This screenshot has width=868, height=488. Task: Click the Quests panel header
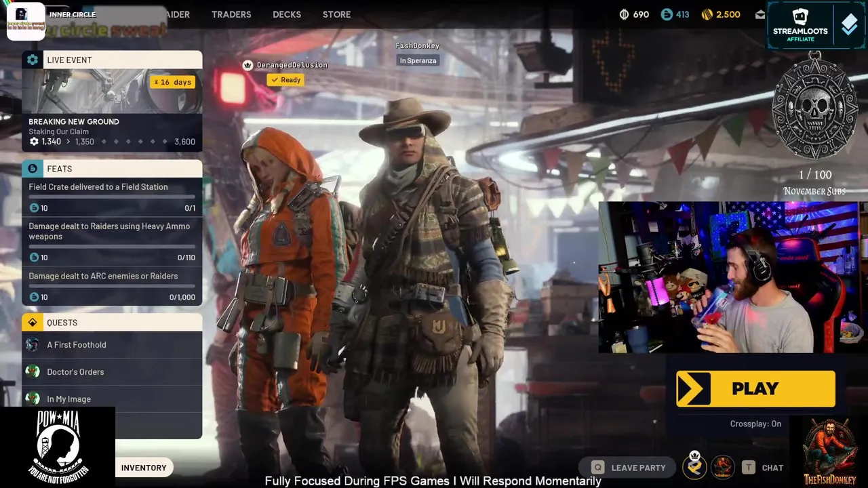(112, 323)
